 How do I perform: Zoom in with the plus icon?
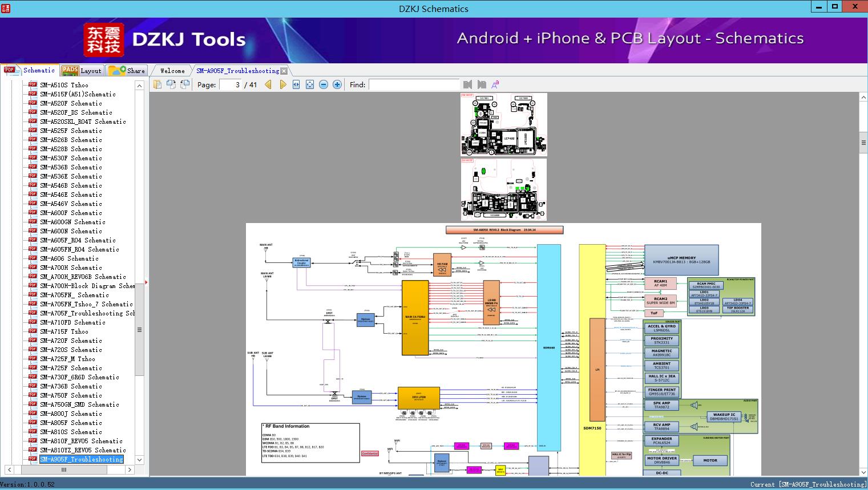click(337, 84)
